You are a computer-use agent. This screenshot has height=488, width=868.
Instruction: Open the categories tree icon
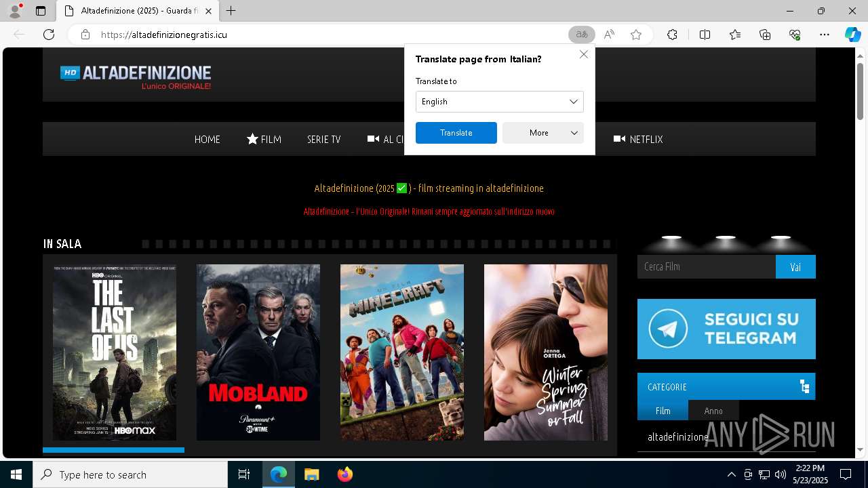[x=805, y=387]
